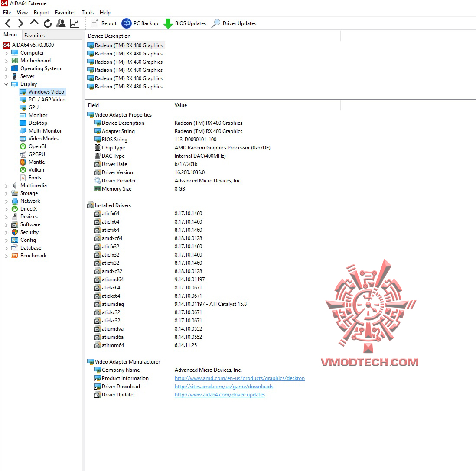Open Driver Updates search
This screenshot has width=476, height=471.
234,23
